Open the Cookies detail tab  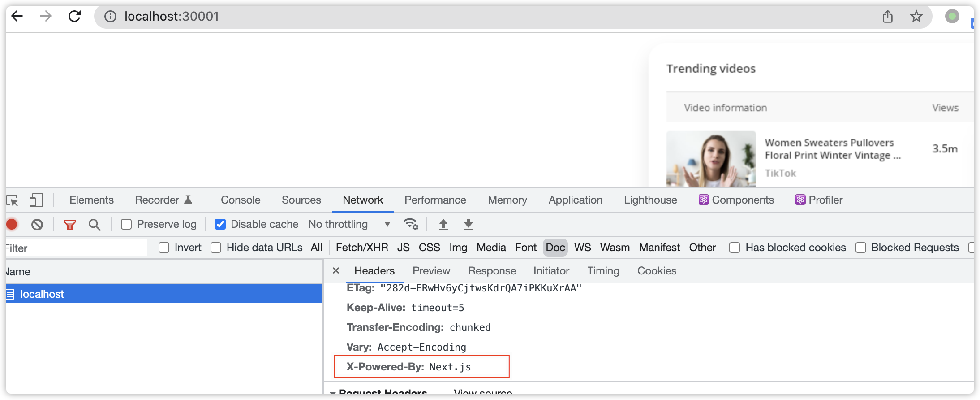click(657, 271)
